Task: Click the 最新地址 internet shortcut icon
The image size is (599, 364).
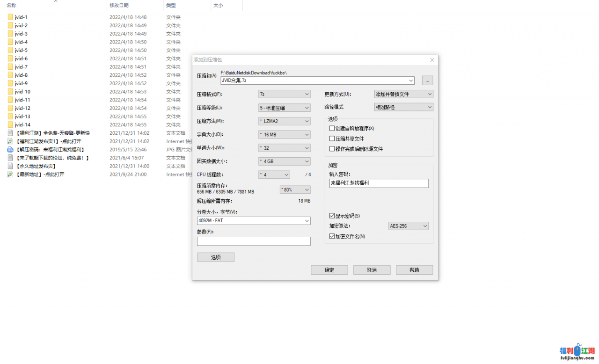Action: pyautogui.click(x=10, y=175)
